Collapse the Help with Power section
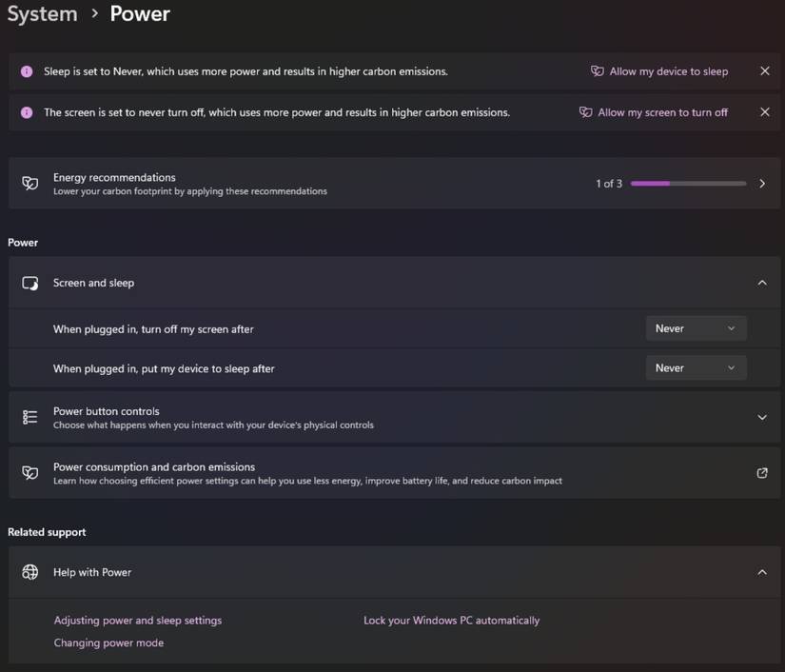The width and height of the screenshot is (785, 672). [x=761, y=572]
